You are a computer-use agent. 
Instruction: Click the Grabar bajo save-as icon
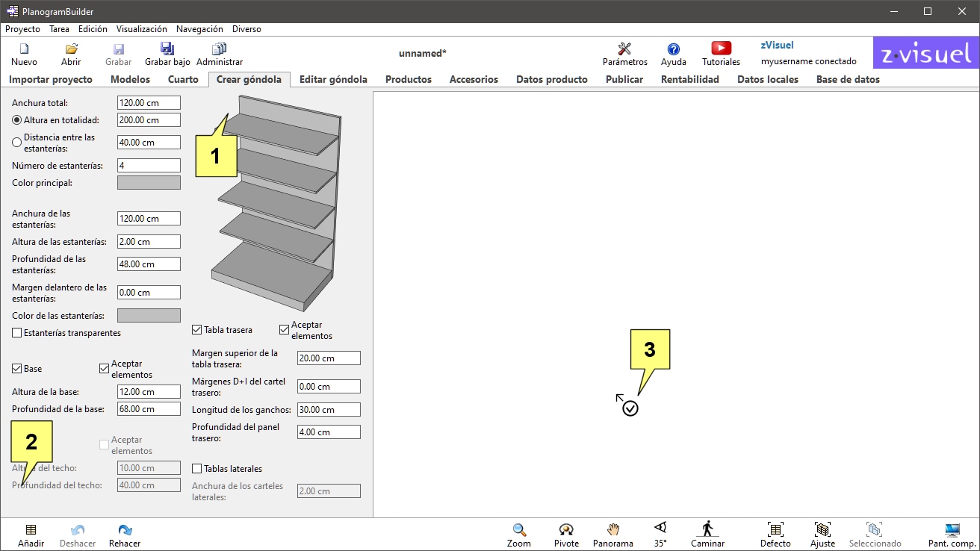(x=167, y=49)
